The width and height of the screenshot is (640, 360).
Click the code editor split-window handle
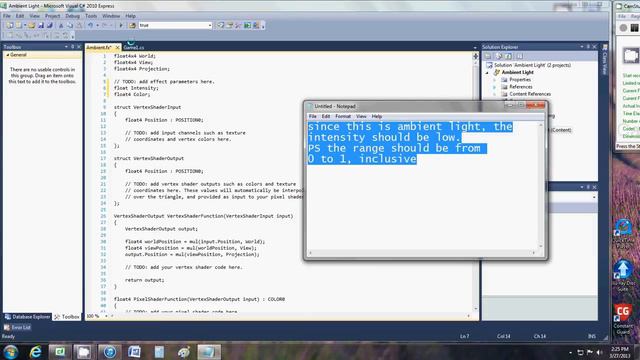475,56
